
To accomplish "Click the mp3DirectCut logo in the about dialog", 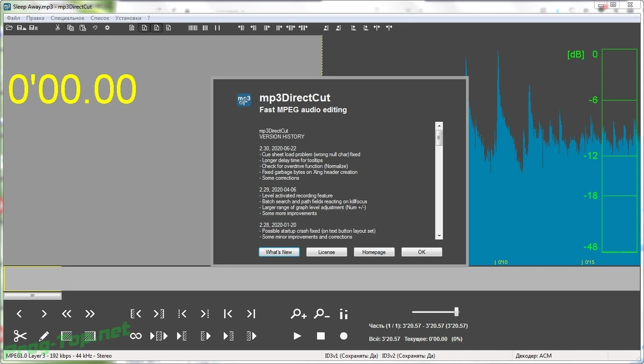I will click(244, 100).
